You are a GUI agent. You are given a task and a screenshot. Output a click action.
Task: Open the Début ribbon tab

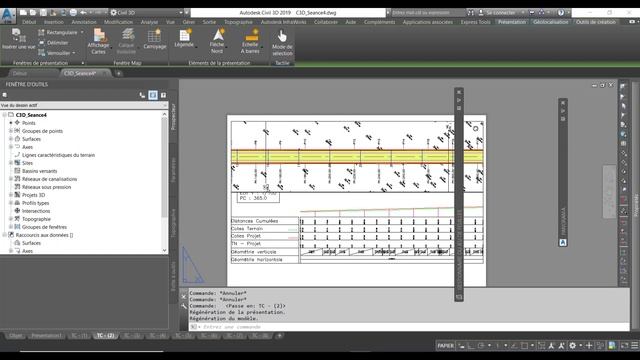(x=29, y=22)
